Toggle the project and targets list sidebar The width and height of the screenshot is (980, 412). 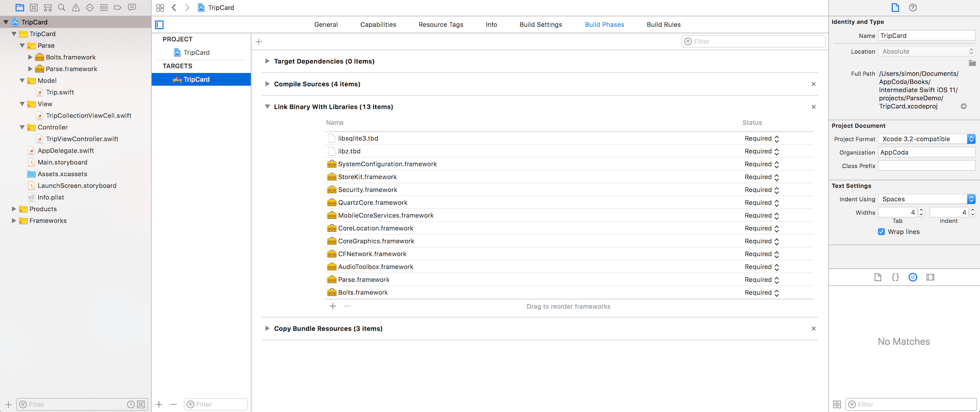[159, 25]
